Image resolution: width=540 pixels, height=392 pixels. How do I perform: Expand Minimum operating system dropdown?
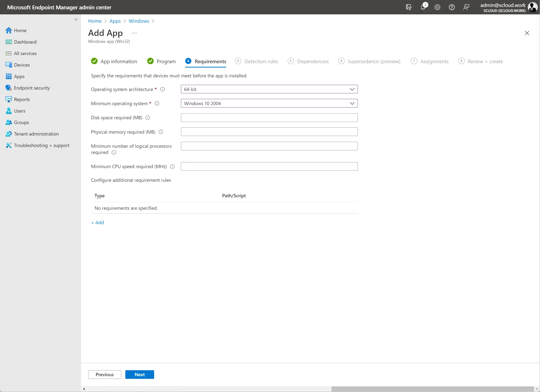(x=269, y=103)
